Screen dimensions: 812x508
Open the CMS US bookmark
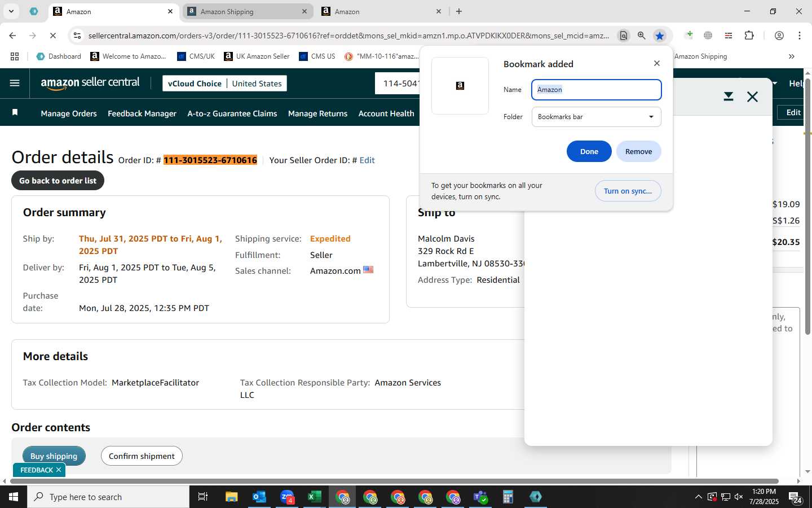pyautogui.click(x=317, y=56)
